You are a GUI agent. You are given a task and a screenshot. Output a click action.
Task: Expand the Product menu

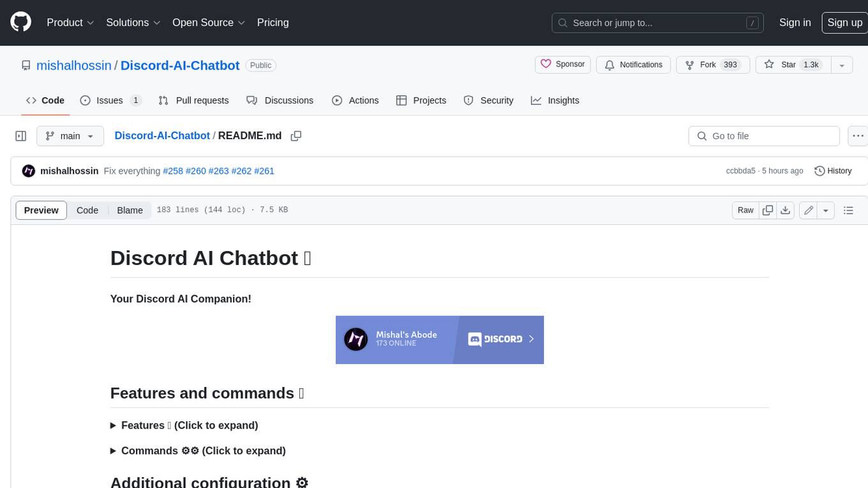[70, 22]
